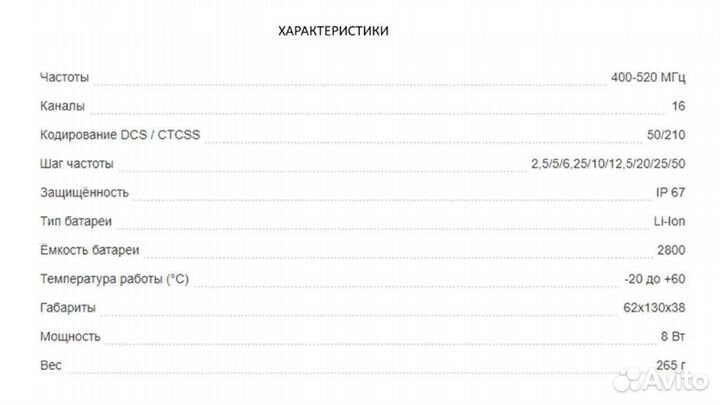Click the ХАРАКТЕРИСТИКИ heading
Image resolution: width=720 pixels, height=405 pixels.
coord(334,31)
